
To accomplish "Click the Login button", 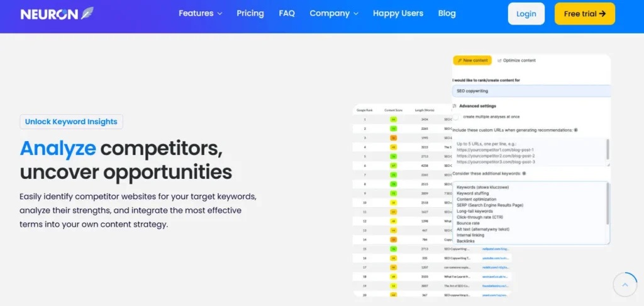I will (526, 14).
